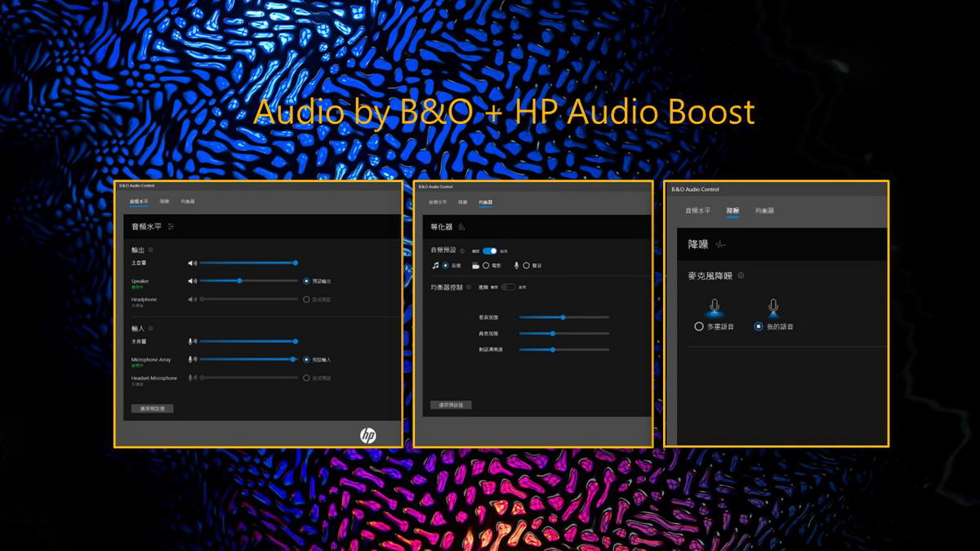980x551 pixels.
Task: Select the 多重語音 radio button
Action: (699, 326)
